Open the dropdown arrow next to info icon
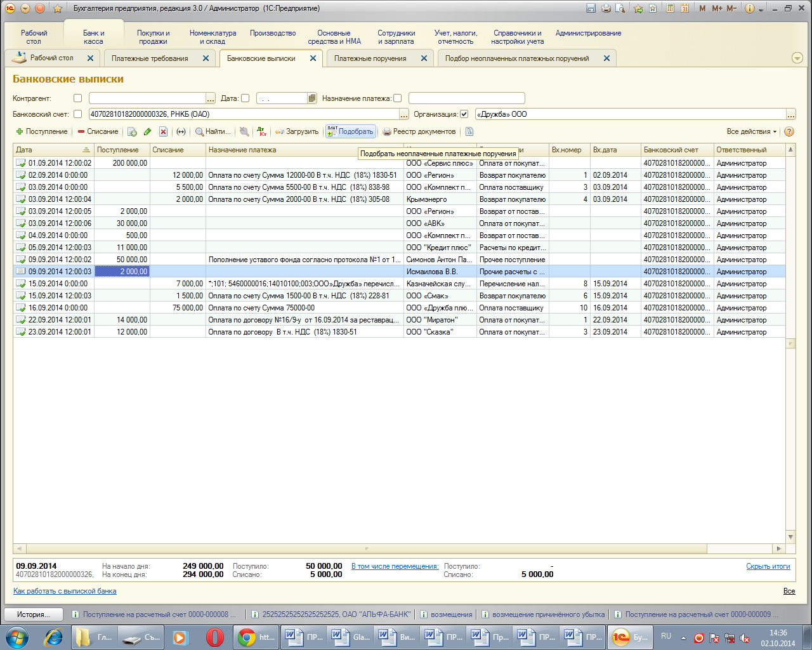The image size is (812, 650). point(761,9)
